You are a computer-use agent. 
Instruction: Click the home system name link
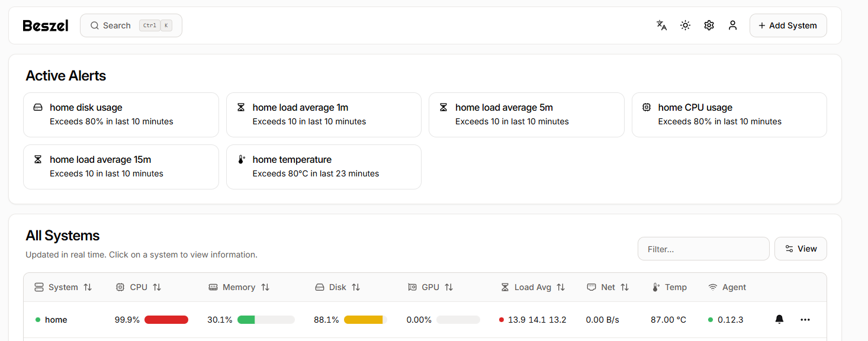tap(56, 320)
